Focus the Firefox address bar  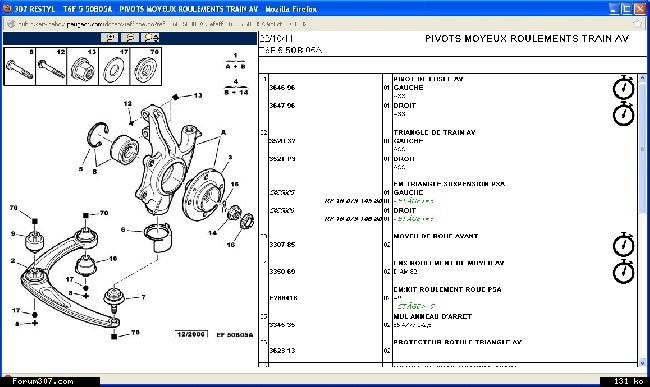pos(323,24)
